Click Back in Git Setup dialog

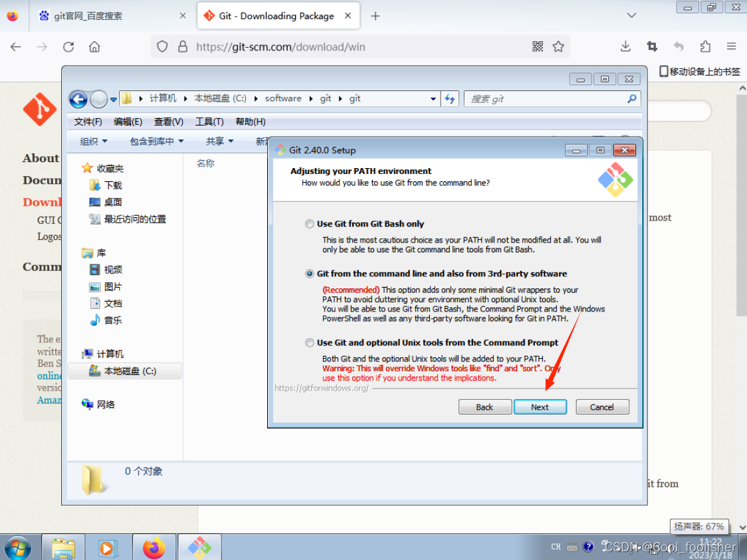point(484,407)
